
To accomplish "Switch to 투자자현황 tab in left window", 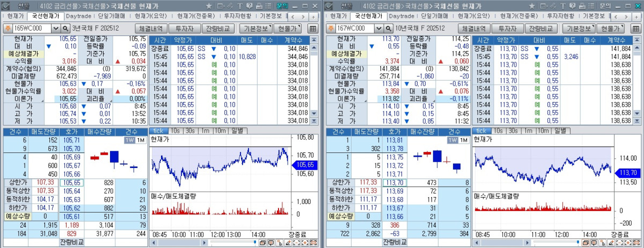I will tap(238, 16).
